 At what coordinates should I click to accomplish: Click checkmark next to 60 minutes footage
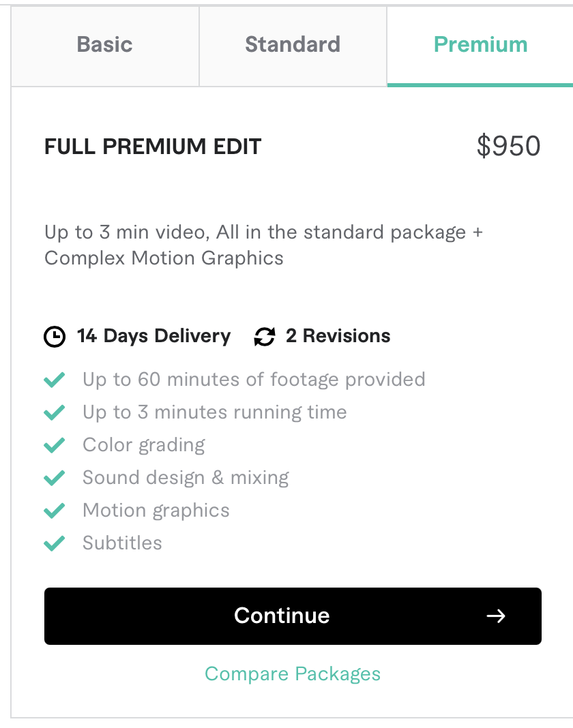tap(55, 380)
